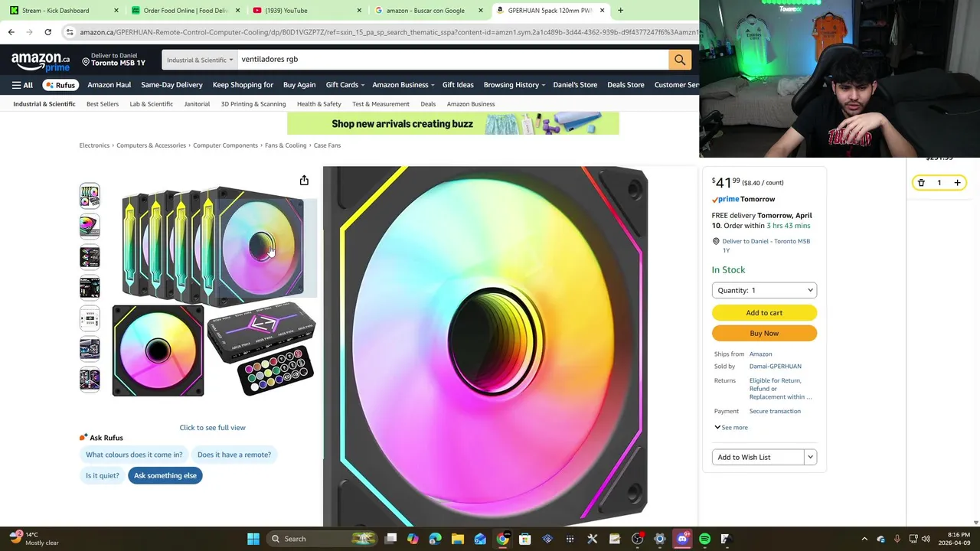Click the Windows Start button

253,539
